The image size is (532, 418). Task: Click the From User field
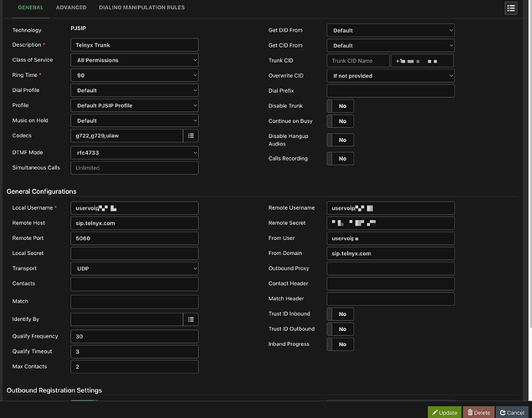pyautogui.click(x=391, y=238)
